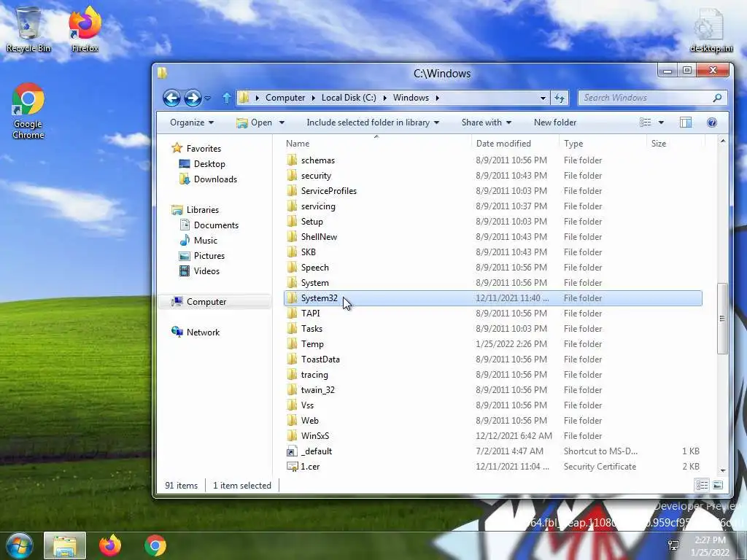
Task: Open the Organize menu
Action: tap(192, 122)
